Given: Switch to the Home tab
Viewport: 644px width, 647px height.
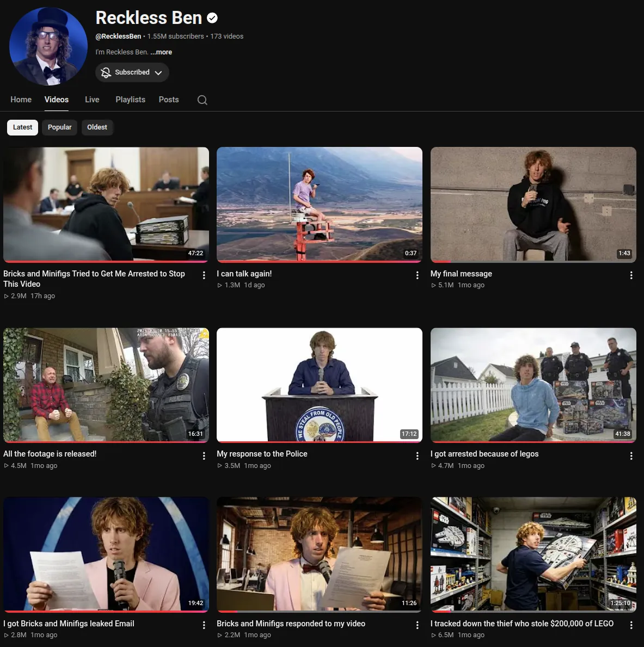Looking at the screenshot, I should click(21, 100).
